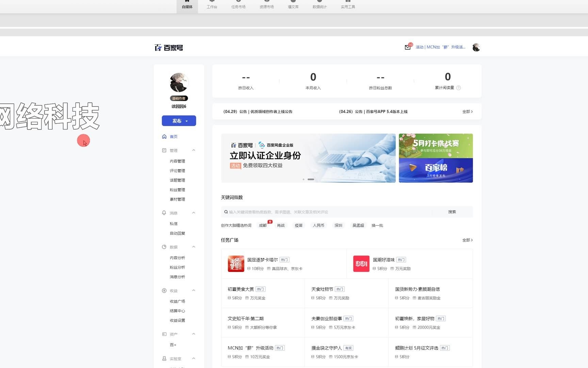Open the 初夏美食大赏 task card

tap(263, 293)
